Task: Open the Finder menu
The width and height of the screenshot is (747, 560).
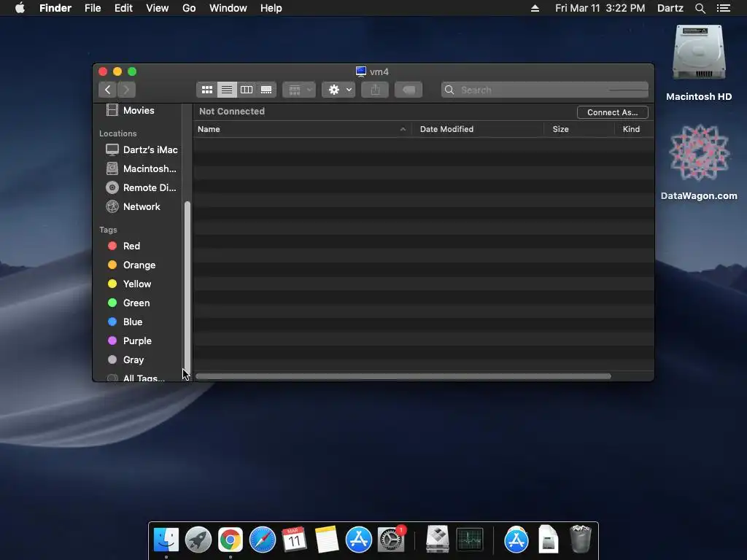Action: pos(55,8)
